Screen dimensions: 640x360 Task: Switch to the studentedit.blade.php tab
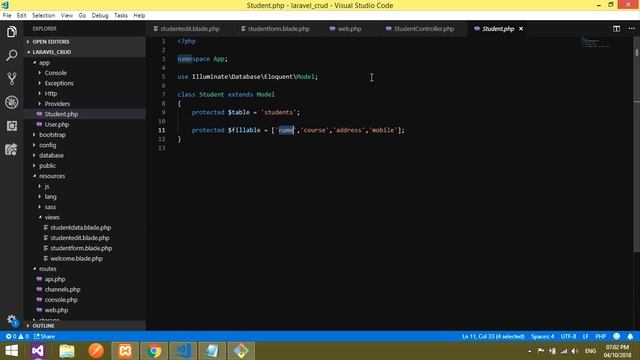point(189,29)
